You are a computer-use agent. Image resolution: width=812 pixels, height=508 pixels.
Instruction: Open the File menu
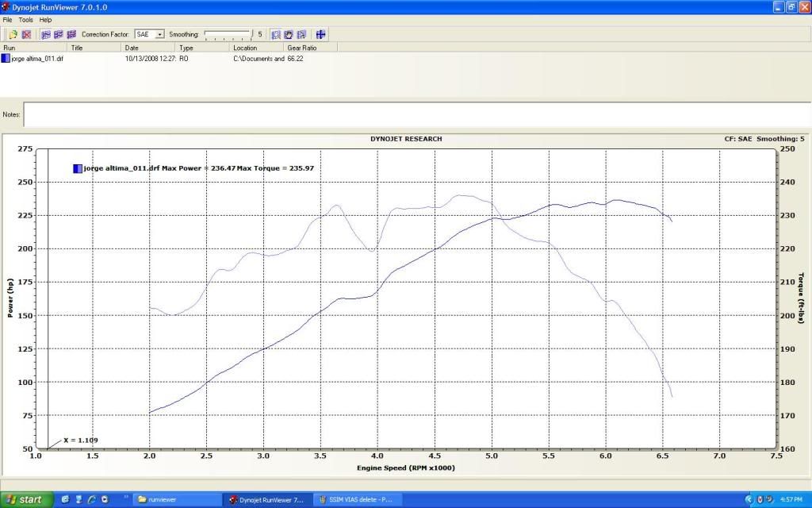pos(8,19)
